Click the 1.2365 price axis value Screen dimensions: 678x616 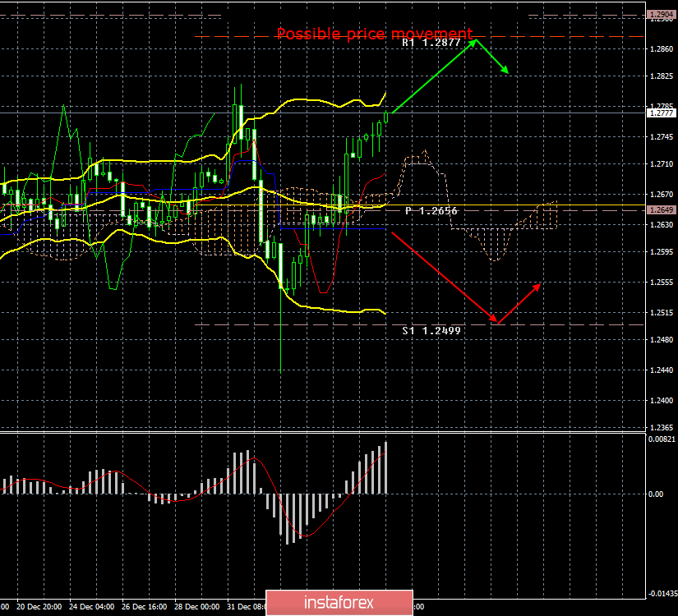tap(662, 428)
